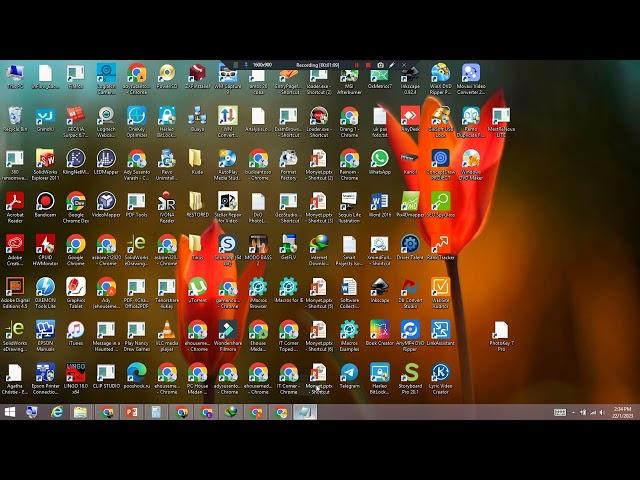Viewport: 640px width, 480px height.
Task: Open the iTunes shortcut
Action: [x=76, y=332]
